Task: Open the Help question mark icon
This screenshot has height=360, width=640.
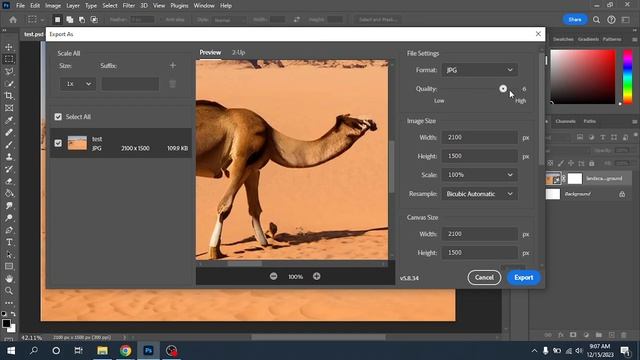Action: [611, 20]
